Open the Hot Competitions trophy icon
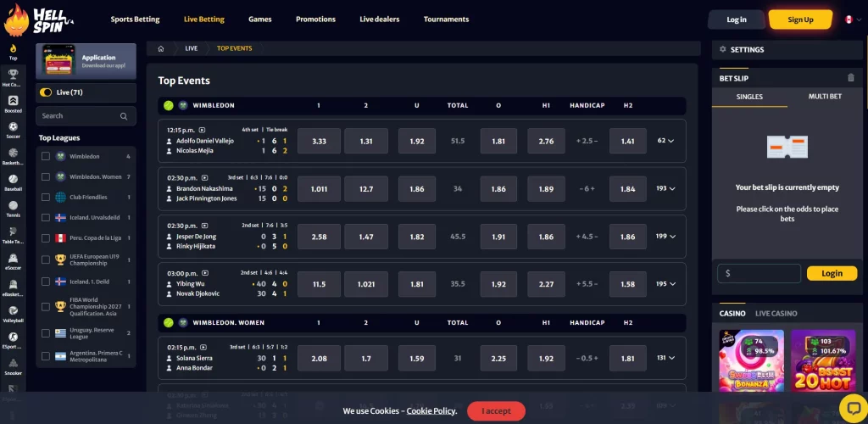 13,74
